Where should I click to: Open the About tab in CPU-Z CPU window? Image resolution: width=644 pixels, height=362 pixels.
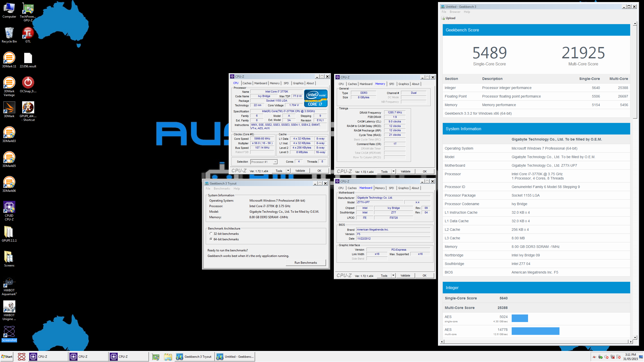[310, 83]
